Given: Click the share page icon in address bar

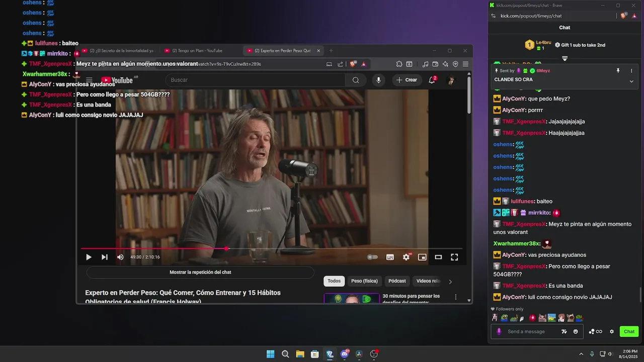Looking at the screenshot, I should tap(341, 64).
